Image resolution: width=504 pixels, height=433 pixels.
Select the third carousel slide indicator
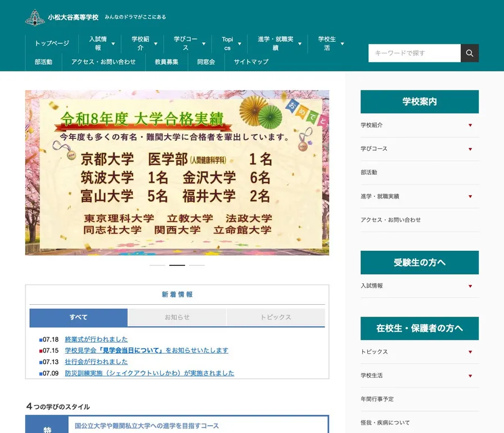coord(197,265)
